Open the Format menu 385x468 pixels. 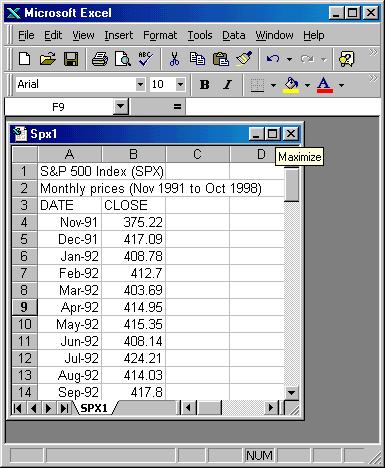160,35
